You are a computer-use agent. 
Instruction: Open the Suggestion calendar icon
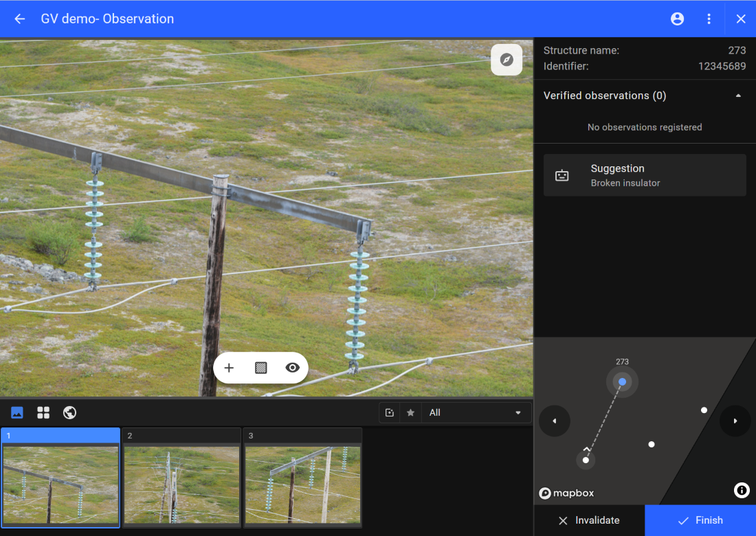[x=562, y=175]
